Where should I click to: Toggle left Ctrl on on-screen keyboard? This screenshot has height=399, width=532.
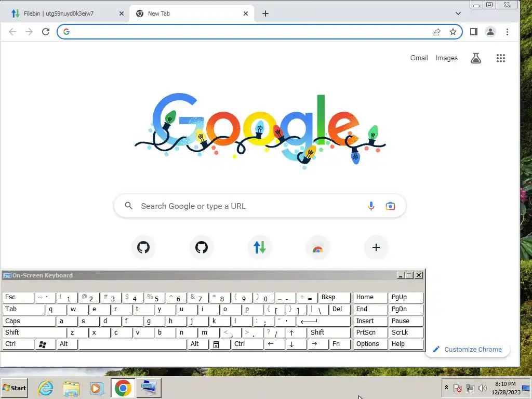(18, 344)
